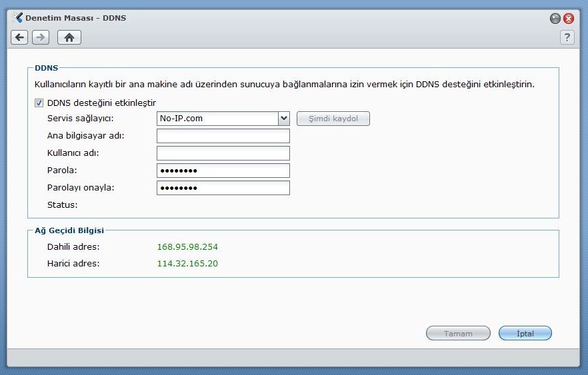Viewport: 588px width, 375px height.
Task: Focus the Ana bilgisayar adı field
Action: [x=223, y=136]
